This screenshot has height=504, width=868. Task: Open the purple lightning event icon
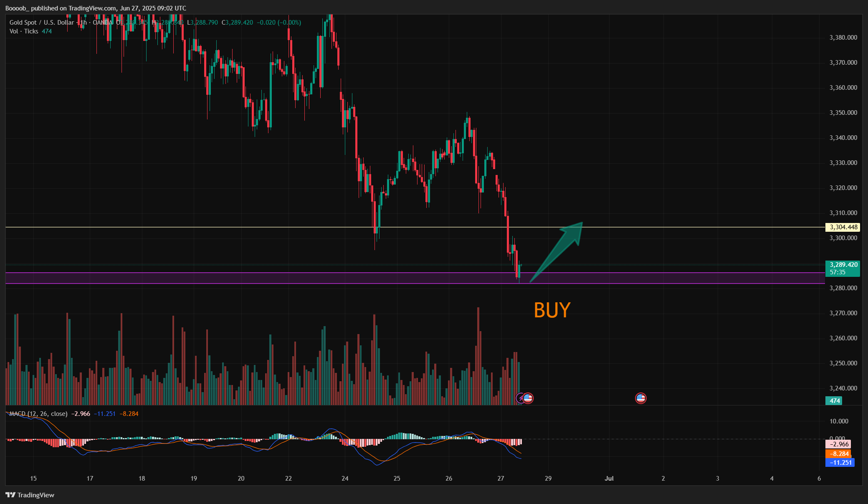[520, 398]
